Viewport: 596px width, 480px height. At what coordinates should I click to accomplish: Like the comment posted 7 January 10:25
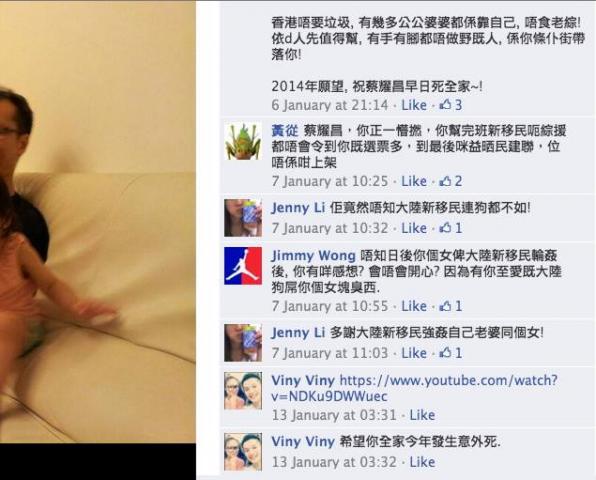tap(414, 181)
